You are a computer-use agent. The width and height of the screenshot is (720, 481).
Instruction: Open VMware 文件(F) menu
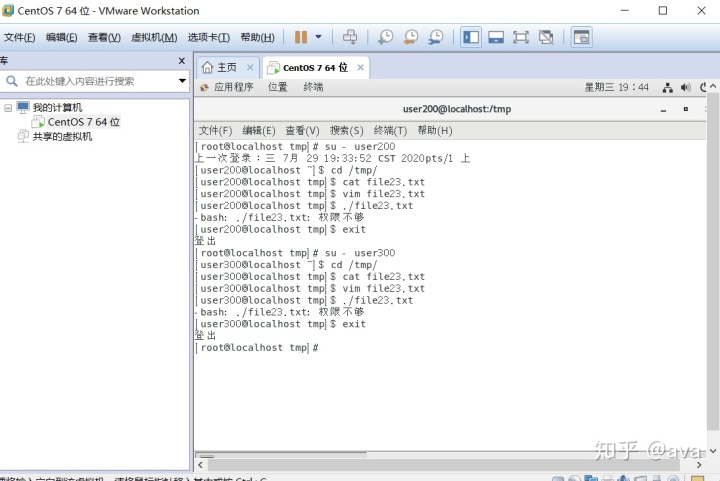click(20, 37)
